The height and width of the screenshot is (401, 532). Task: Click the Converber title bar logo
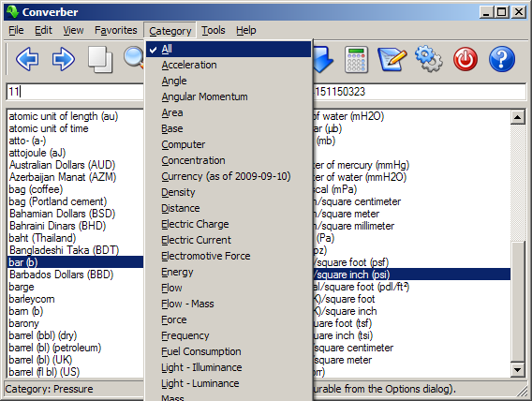pos(12,12)
